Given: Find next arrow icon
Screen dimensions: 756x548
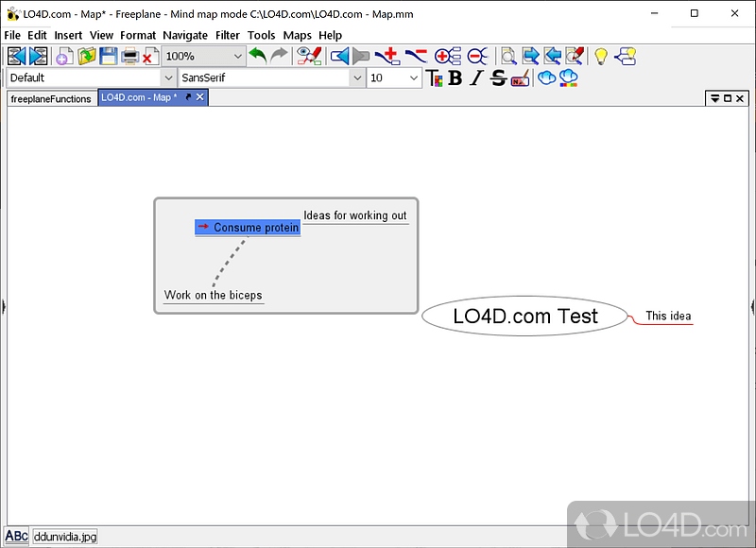Looking at the screenshot, I should click(x=530, y=56).
